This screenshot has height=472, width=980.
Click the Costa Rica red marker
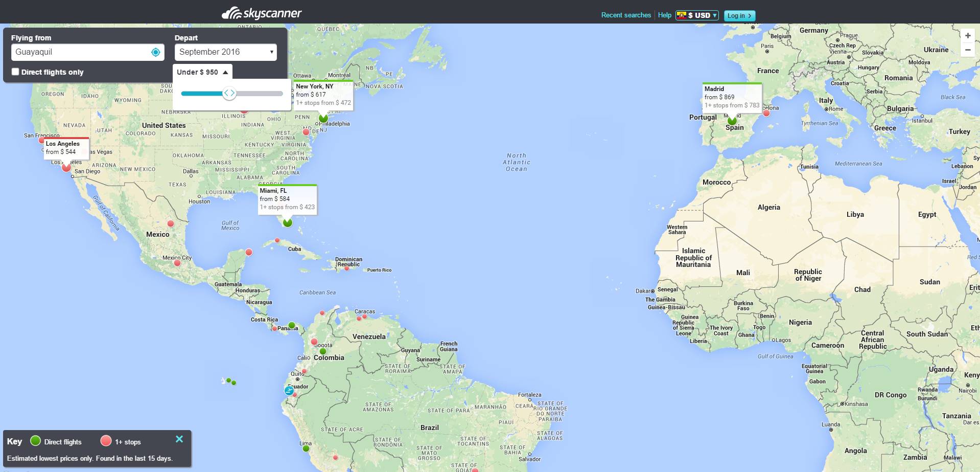click(x=274, y=328)
